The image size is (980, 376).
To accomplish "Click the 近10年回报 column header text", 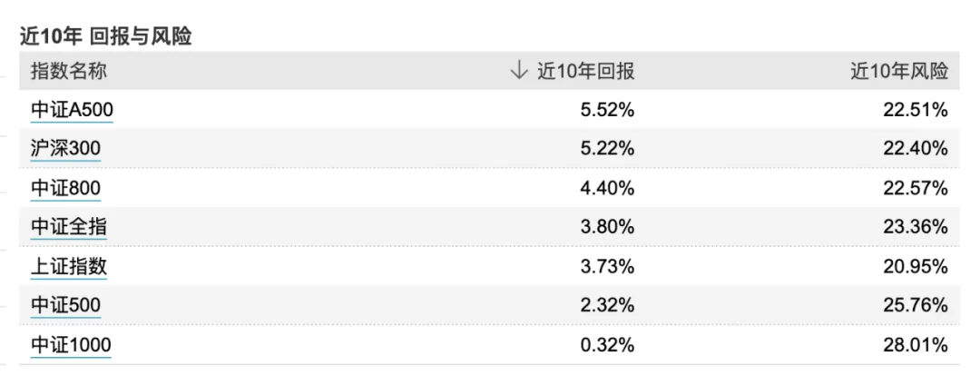I will pos(585,71).
